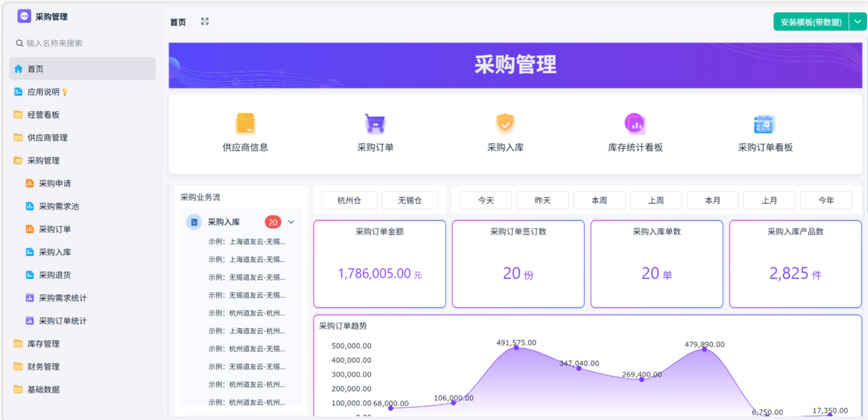Open the yellow 供应商信息 shortcut icon
868x420 pixels.
tap(245, 124)
